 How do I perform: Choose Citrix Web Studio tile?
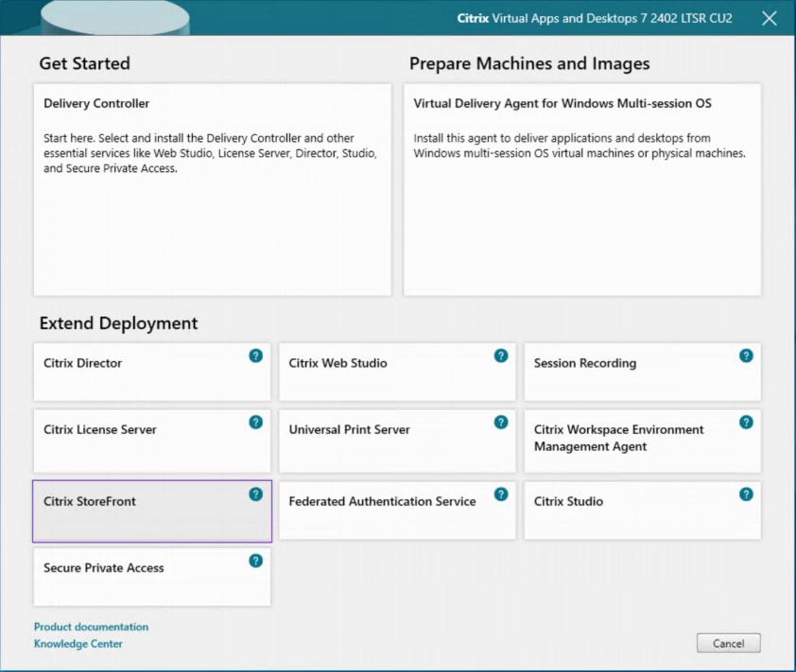[397, 372]
